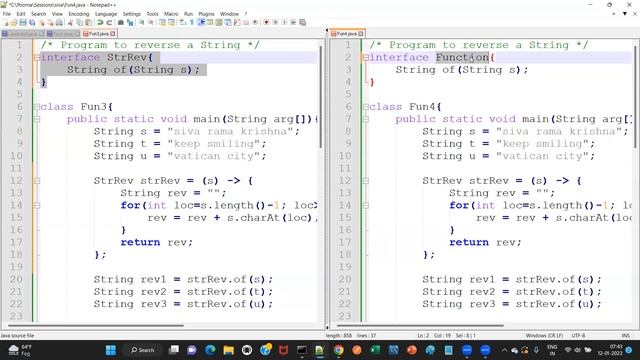Open the File menu
The width and height of the screenshot is (640, 360).
pos(7,14)
